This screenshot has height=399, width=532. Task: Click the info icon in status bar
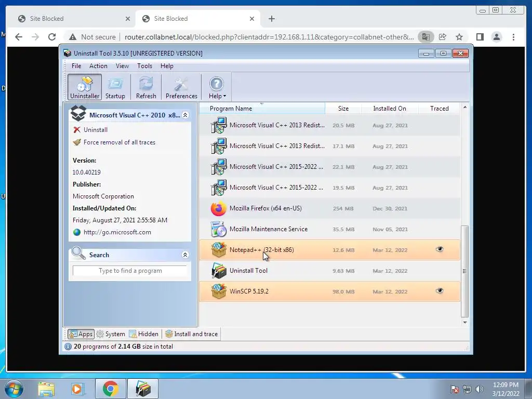[x=68, y=347]
